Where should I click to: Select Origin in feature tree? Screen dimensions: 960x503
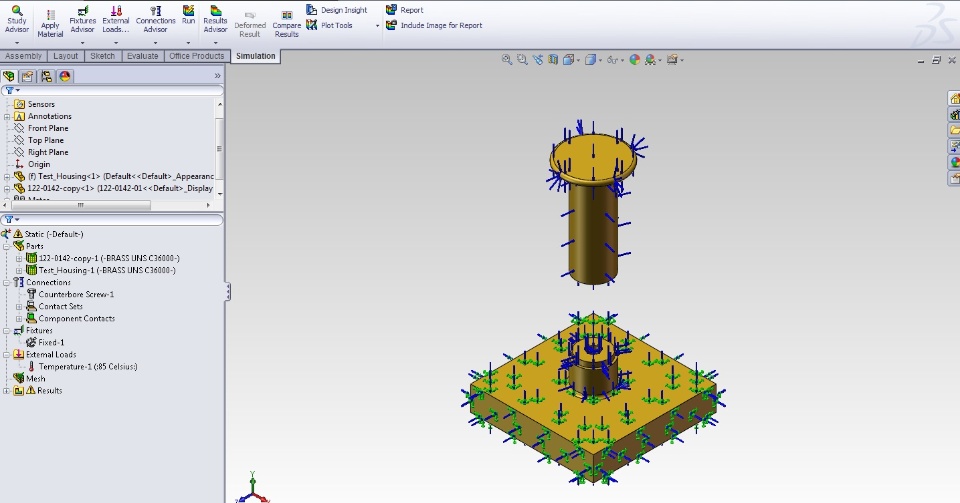tap(39, 164)
